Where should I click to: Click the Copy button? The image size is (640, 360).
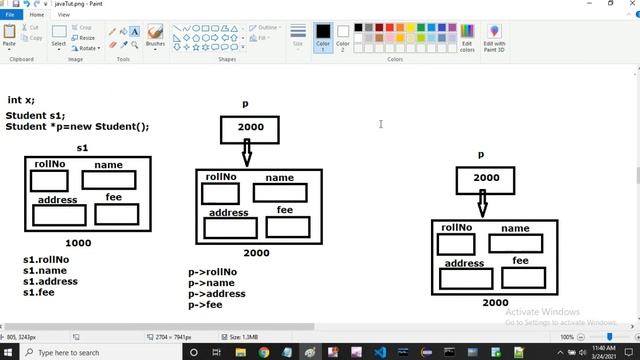[32, 38]
